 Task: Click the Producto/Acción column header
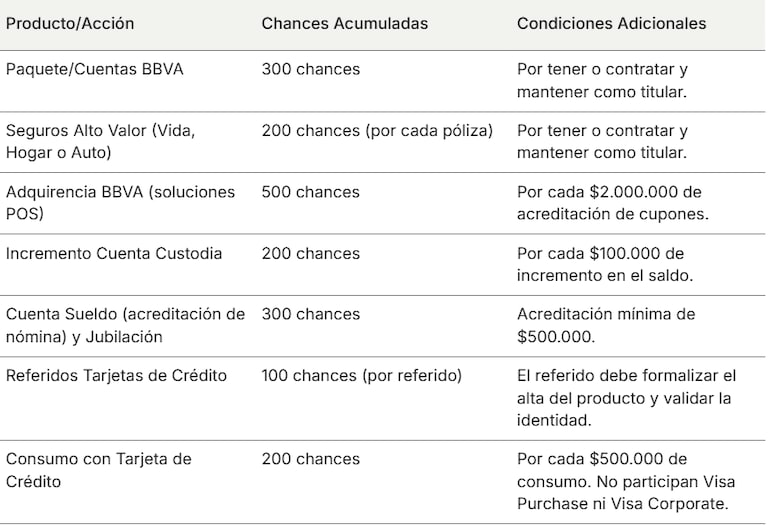[70, 23]
